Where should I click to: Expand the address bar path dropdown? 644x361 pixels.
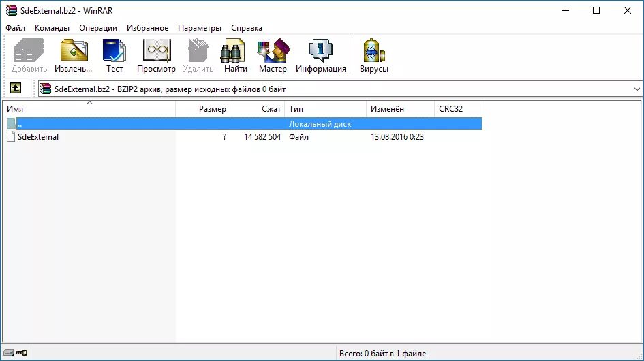637,89
